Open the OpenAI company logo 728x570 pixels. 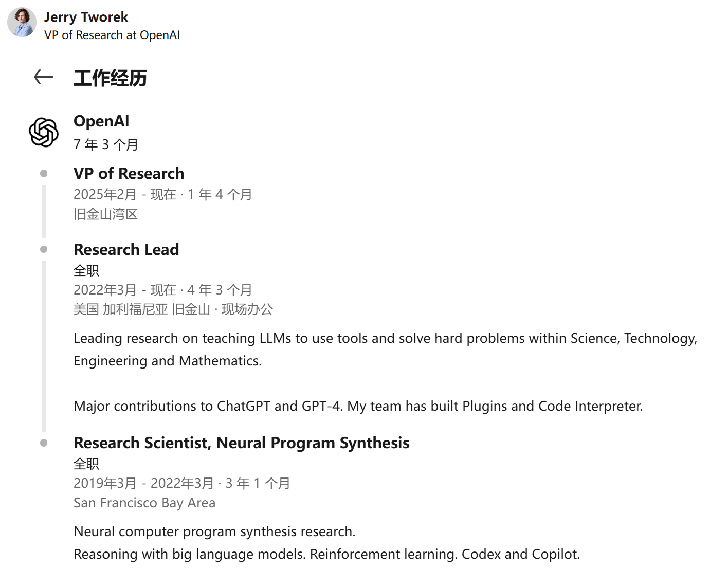pyautogui.click(x=44, y=132)
